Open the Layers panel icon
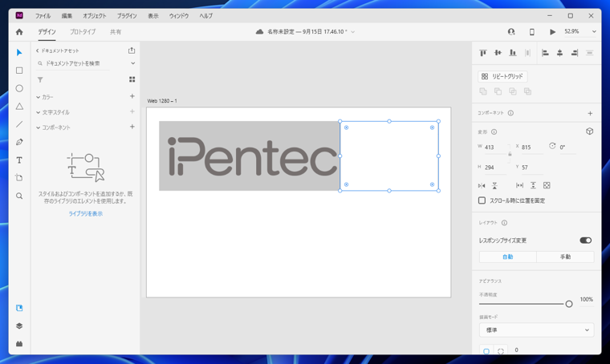The height and width of the screenshot is (364, 610). (19, 326)
